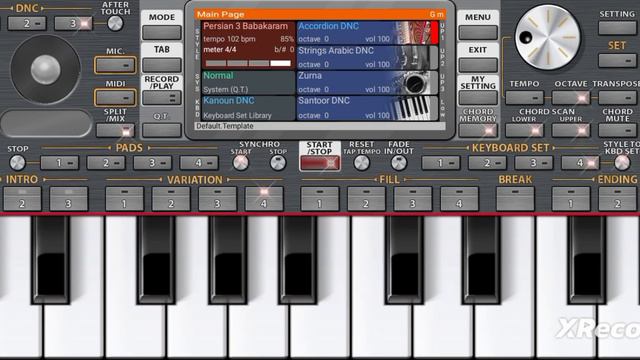
Task: Click the Default:Template bar
Action: (x=320, y=126)
